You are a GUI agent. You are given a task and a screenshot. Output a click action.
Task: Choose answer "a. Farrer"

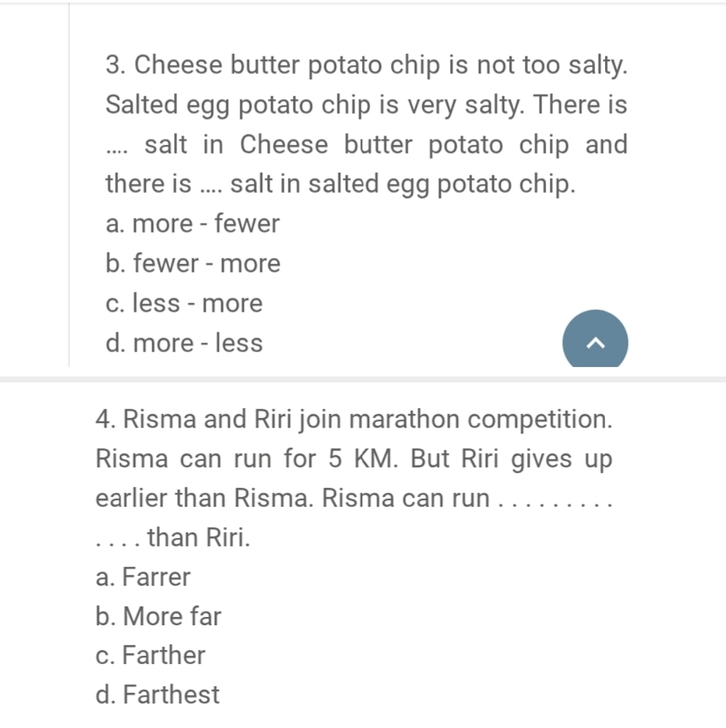click(x=143, y=577)
